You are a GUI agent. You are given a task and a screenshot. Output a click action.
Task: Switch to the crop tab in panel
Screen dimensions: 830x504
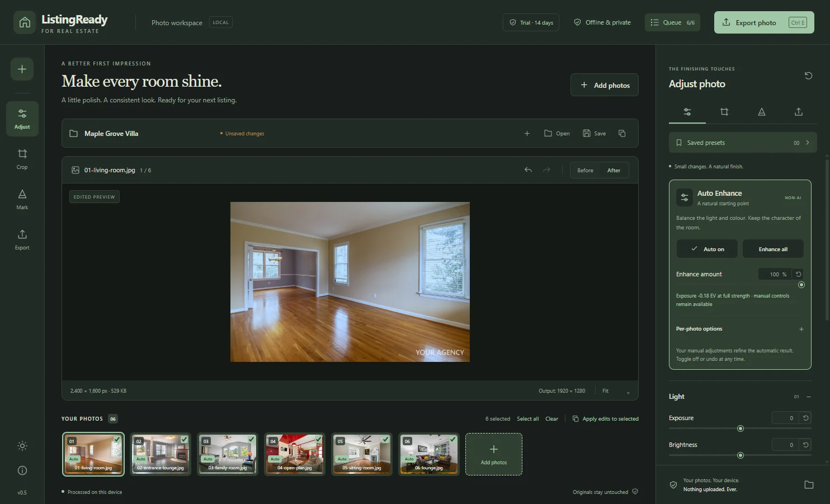(x=724, y=112)
